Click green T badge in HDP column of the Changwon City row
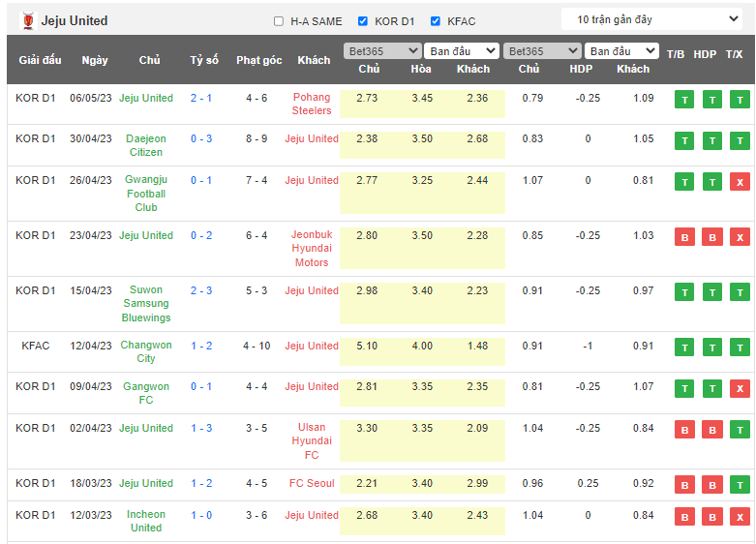Image resolution: width=756 pixels, height=544 pixels. click(x=711, y=347)
